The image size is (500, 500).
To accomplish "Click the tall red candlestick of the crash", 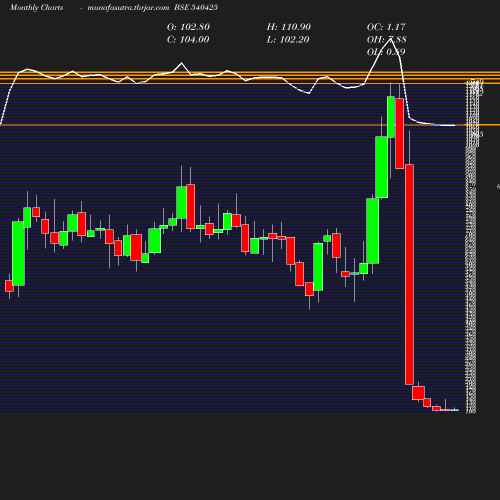I will [x=409, y=274].
